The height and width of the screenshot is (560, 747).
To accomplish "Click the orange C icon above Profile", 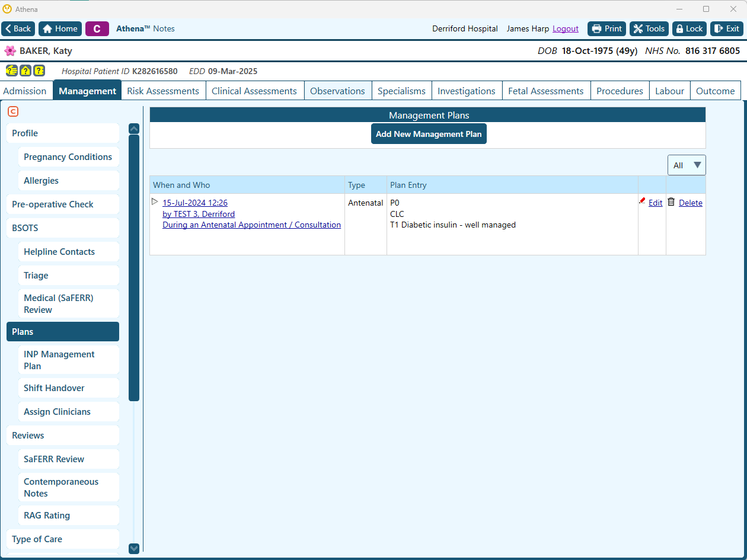I will pos(13,111).
